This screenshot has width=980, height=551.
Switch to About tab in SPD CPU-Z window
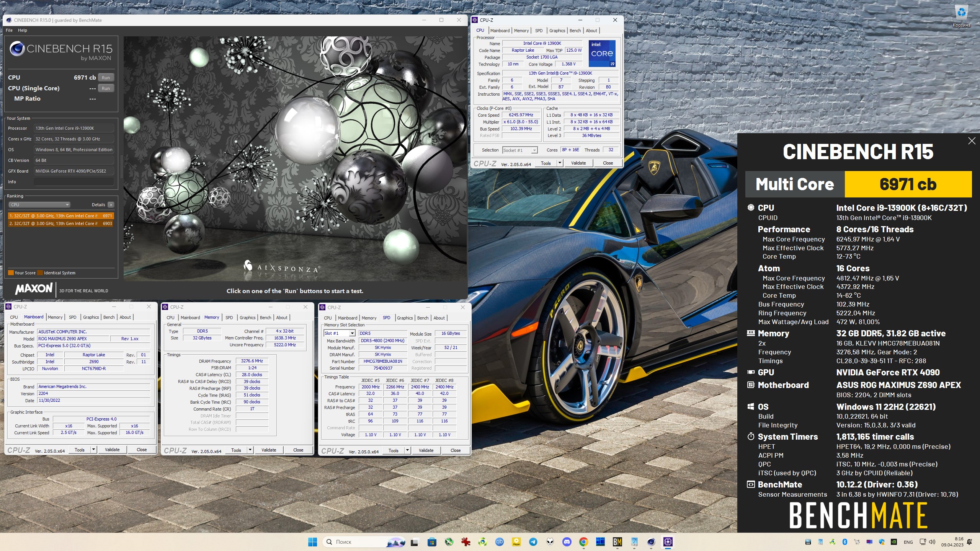pyautogui.click(x=439, y=318)
